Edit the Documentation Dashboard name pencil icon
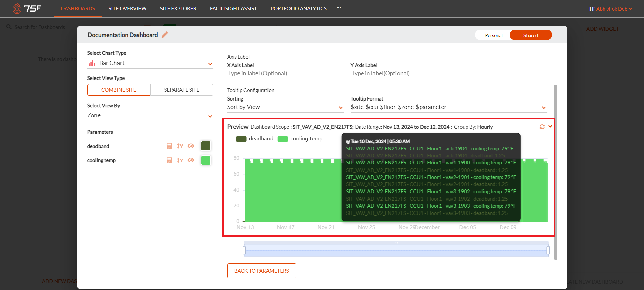 tap(165, 35)
